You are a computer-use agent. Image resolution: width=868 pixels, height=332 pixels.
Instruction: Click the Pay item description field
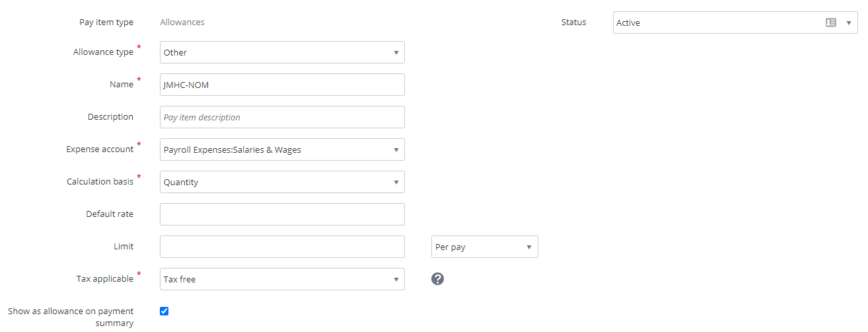click(282, 117)
